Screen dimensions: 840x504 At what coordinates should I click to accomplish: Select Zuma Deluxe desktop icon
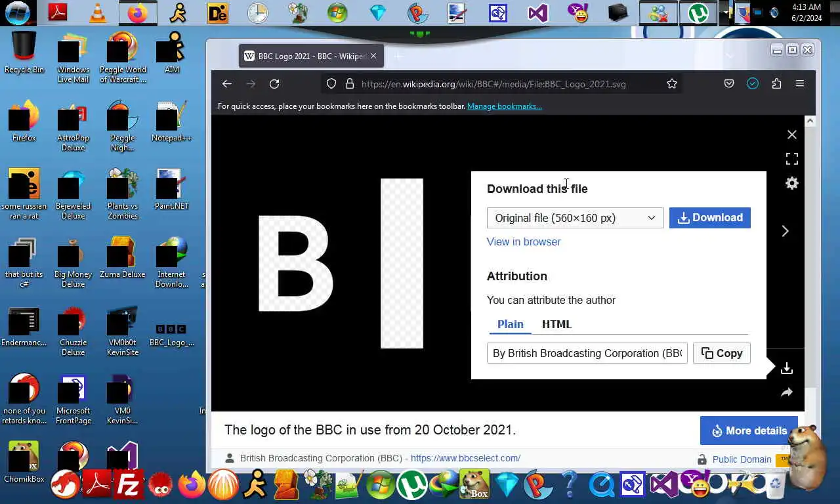click(x=123, y=257)
